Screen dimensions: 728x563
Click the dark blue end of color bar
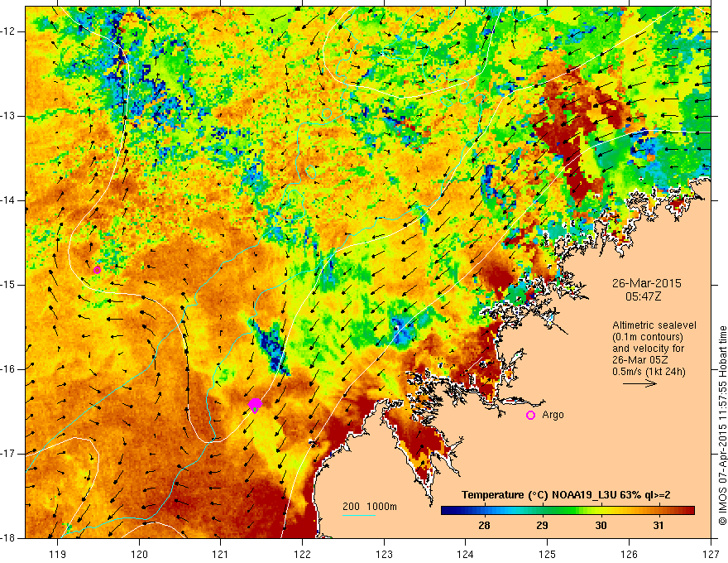[x=450, y=511]
